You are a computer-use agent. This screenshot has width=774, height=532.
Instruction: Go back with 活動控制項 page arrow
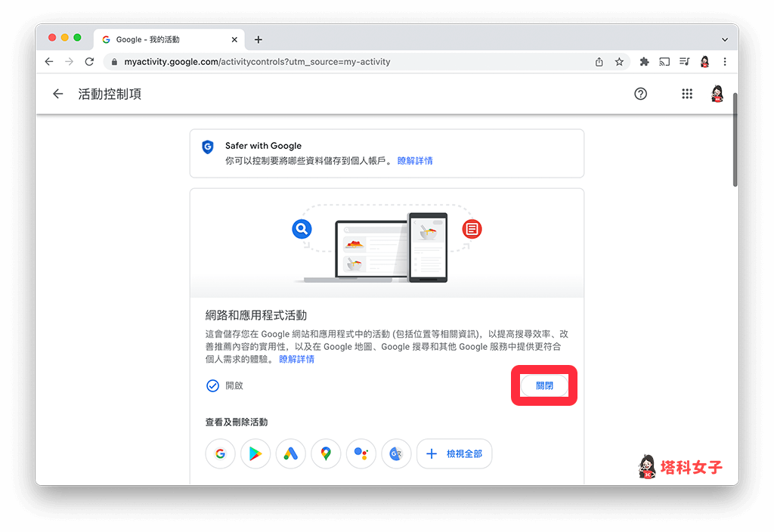point(57,94)
